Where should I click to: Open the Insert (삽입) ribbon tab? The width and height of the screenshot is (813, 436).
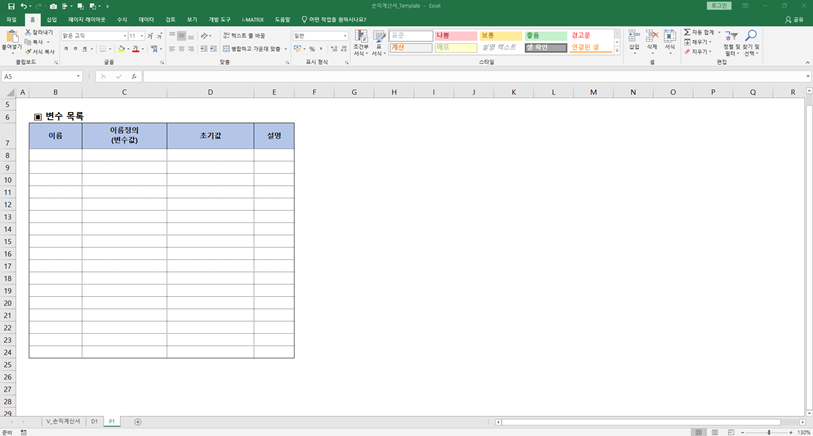tap(51, 19)
